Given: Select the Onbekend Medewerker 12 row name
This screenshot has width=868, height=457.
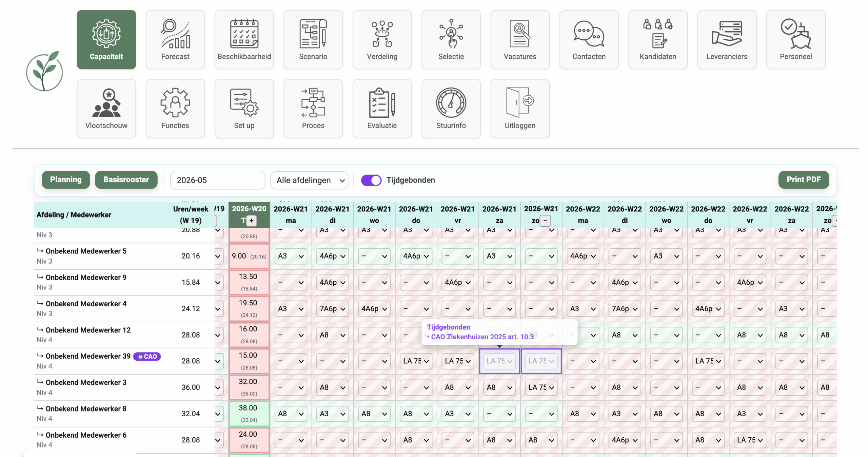Looking at the screenshot, I should pyautogui.click(x=88, y=330).
